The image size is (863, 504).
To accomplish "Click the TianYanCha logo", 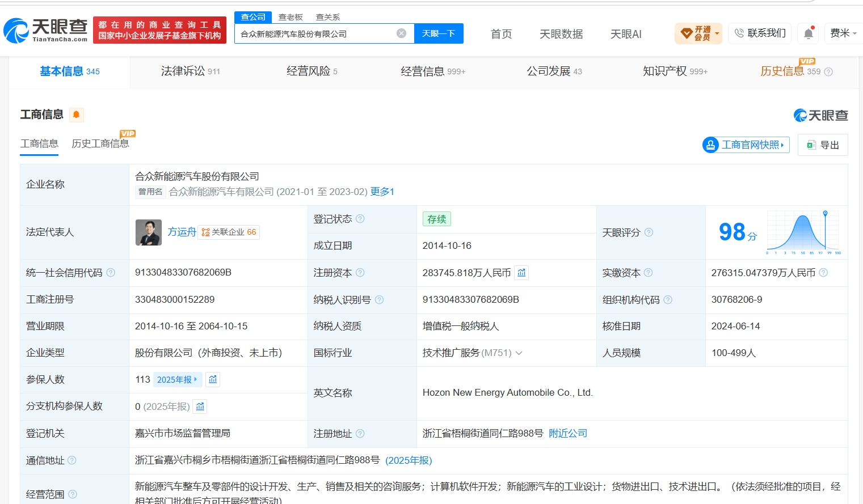I will point(45,30).
